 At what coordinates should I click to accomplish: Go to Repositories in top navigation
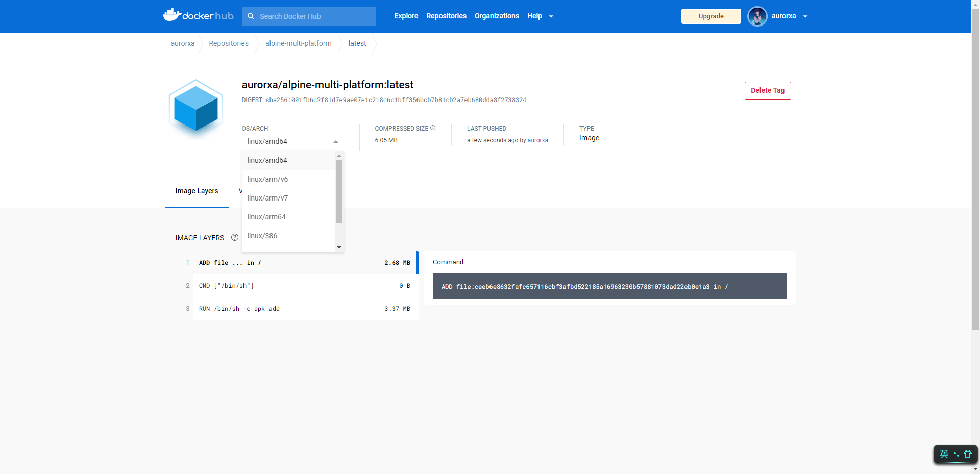pos(447,16)
